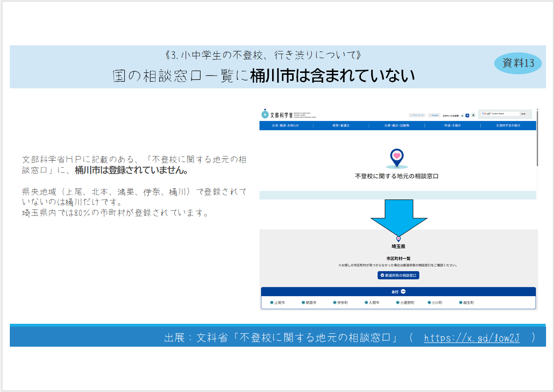The width and height of the screenshot is (554, 392).
Task: Click the chevron icon beside 上尾市
Action: point(272,303)
